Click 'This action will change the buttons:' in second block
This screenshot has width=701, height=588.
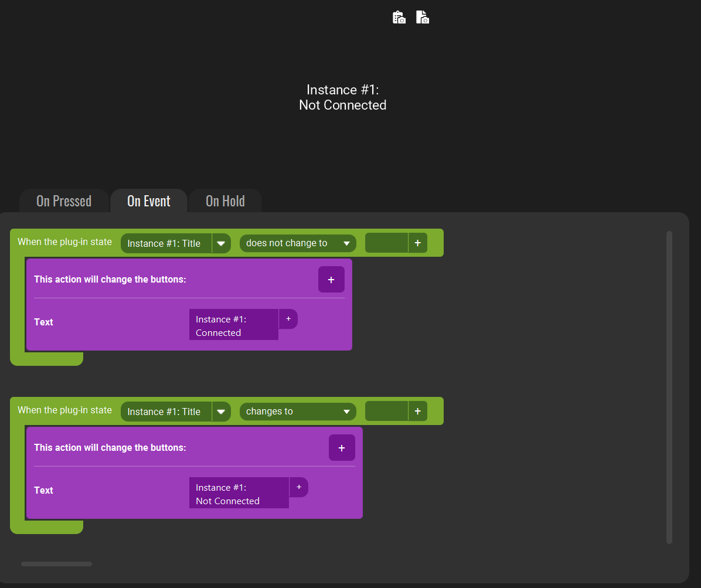[110, 448]
